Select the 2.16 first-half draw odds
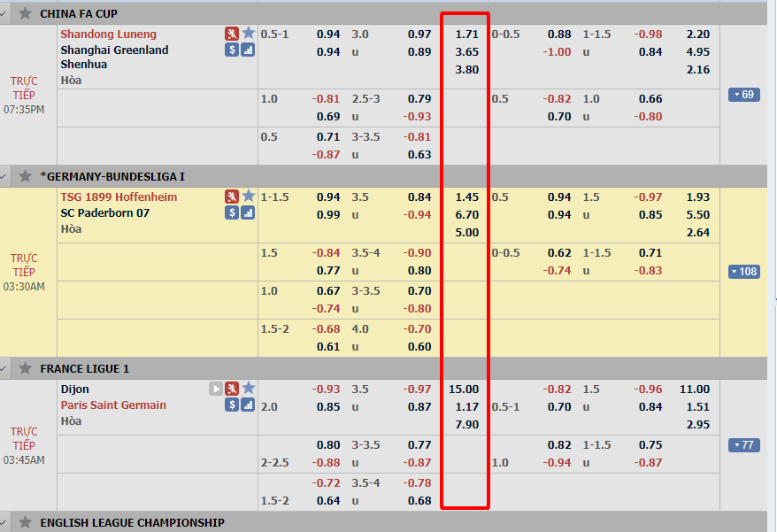 [697, 70]
